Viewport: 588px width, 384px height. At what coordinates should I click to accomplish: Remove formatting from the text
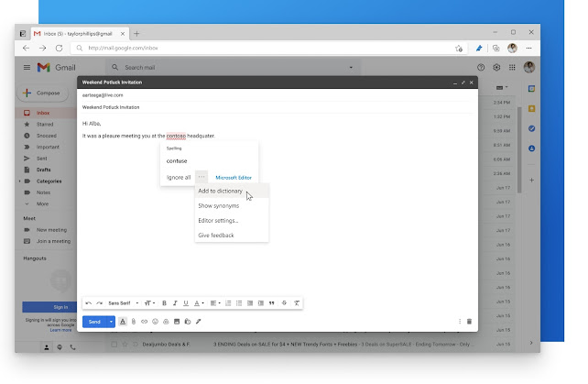click(297, 303)
